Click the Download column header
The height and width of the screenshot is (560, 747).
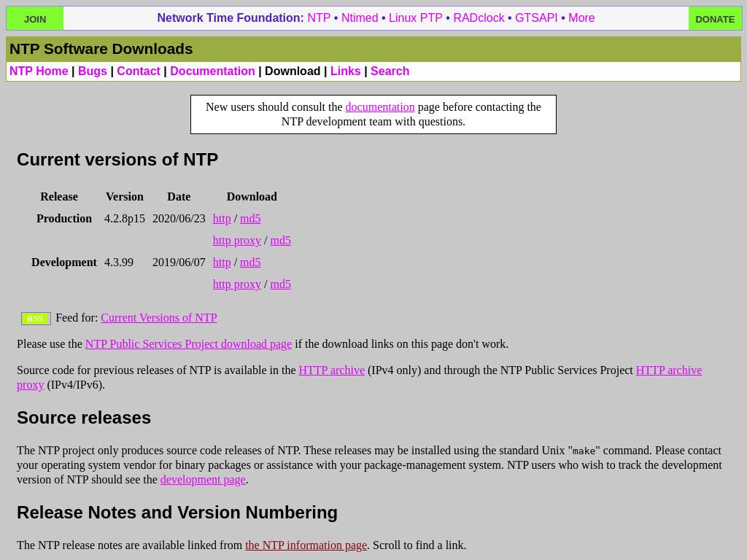tap(252, 197)
